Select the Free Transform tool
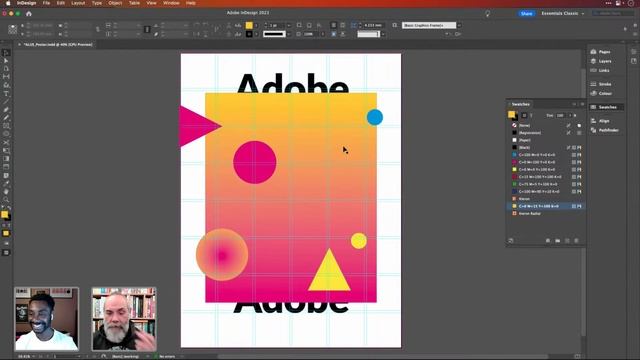 6,151
